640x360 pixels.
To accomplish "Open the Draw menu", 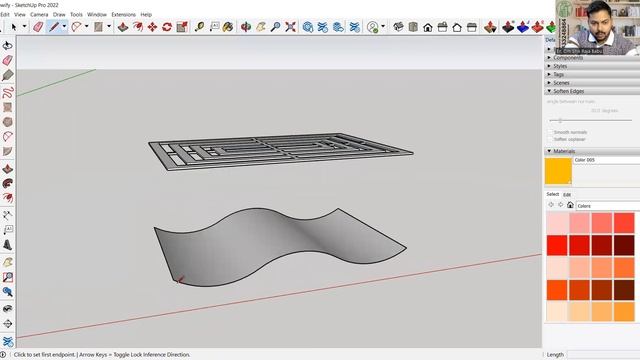I will tap(59, 14).
